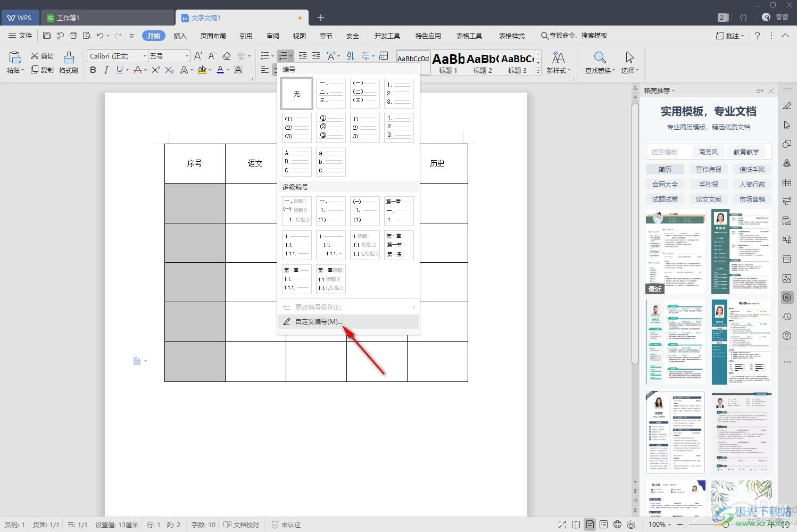Click the Print icon in quick access bar
The height and width of the screenshot is (532, 797).
click(73, 36)
